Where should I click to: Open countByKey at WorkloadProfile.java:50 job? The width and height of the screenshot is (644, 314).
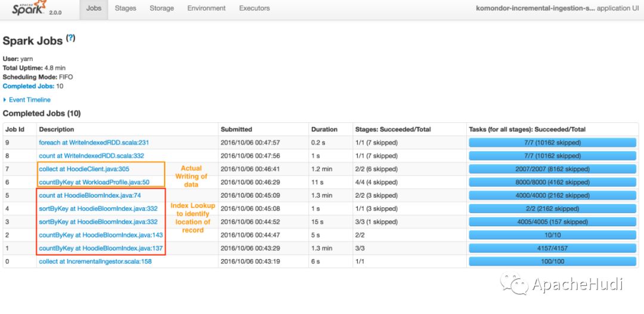pyautogui.click(x=94, y=182)
